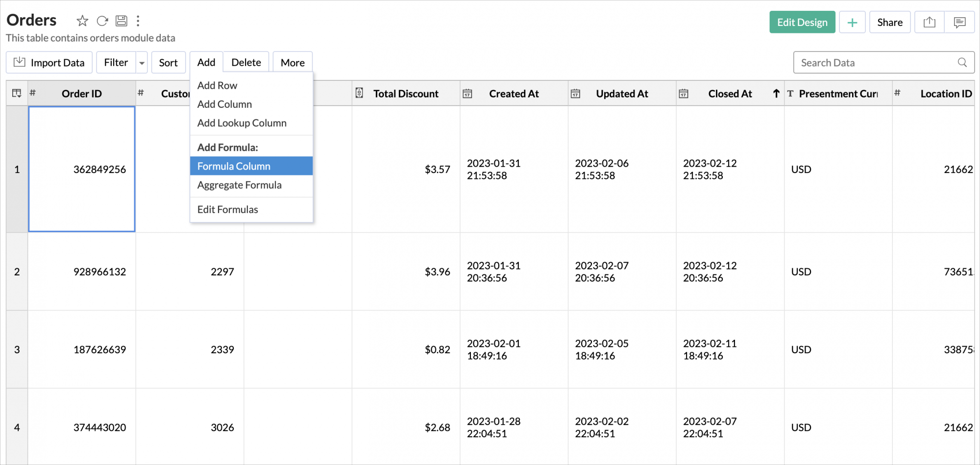Open the Add dropdown menu
The width and height of the screenshot is (980, 465).
tap(206, 63)
